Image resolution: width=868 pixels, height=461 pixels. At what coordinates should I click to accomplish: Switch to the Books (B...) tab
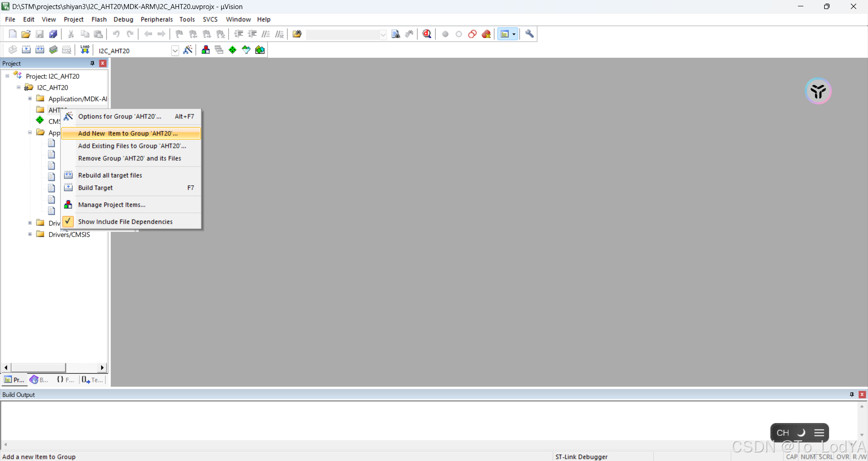point(39,380)
